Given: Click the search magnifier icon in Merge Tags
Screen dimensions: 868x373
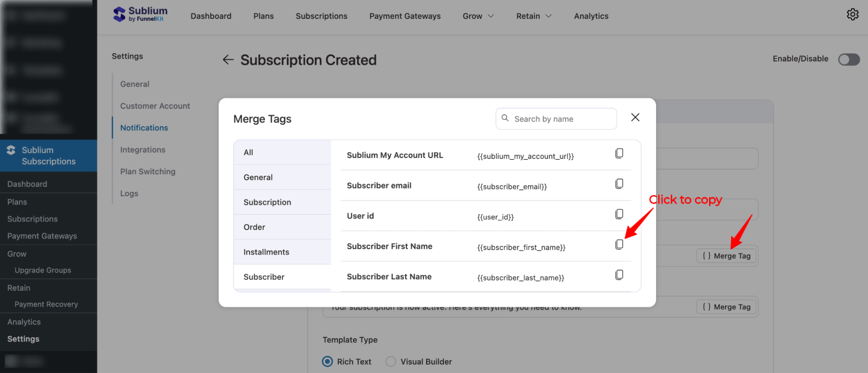Looking at the screenshot, I should click(x=505, y=118).
